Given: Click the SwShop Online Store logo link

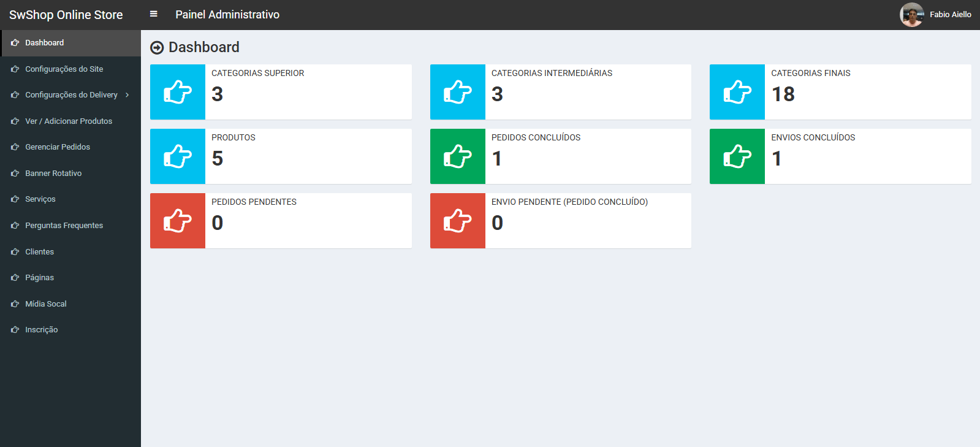Looking at the screenshot, I should point(66,15).
